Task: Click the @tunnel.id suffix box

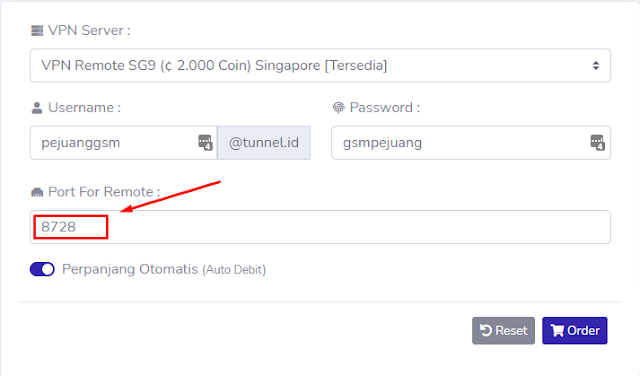Action: (264, 142)
